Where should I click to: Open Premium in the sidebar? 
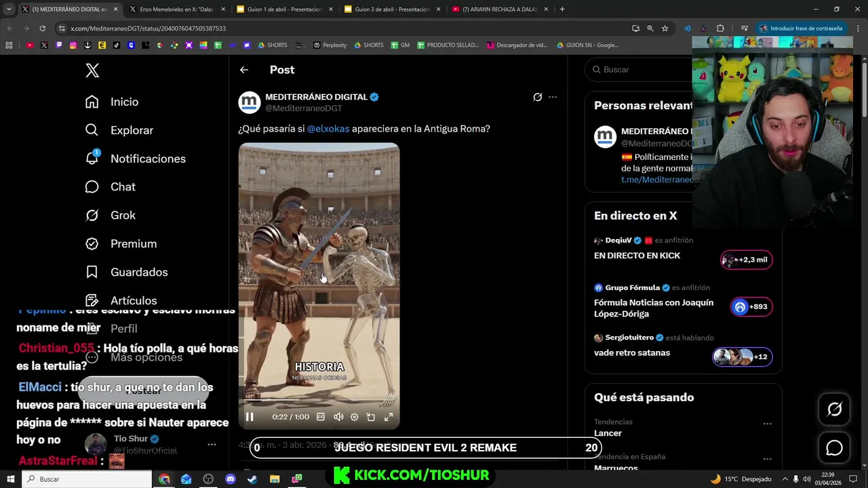(121, 244)
